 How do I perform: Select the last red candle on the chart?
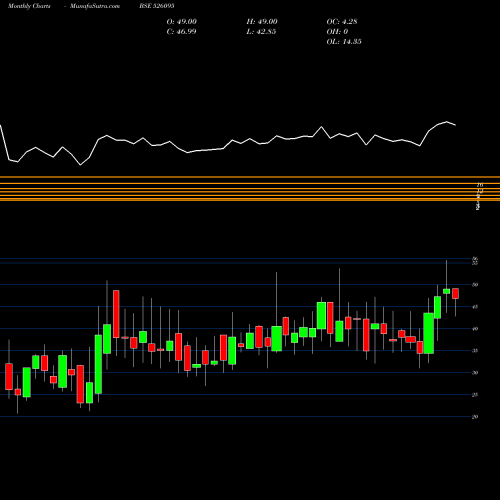[455, 294]
